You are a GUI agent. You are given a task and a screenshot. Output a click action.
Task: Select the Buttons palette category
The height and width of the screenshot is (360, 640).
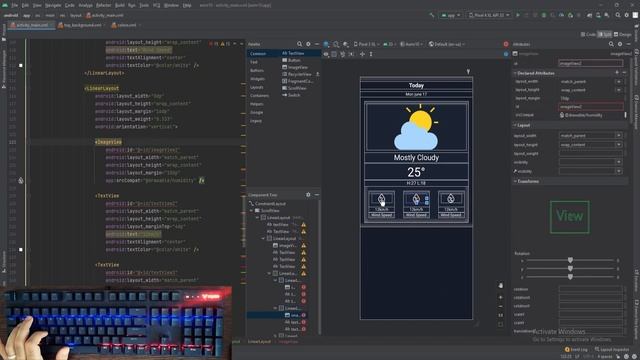257,70
